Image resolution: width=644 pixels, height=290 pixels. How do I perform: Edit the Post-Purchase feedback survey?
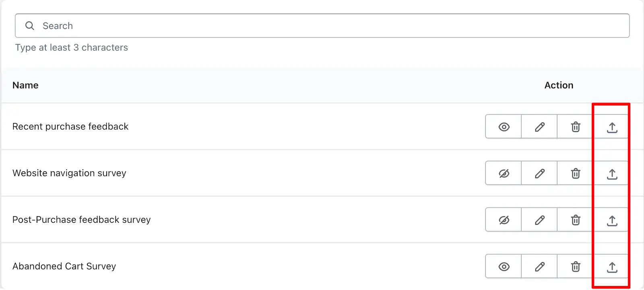539,220
